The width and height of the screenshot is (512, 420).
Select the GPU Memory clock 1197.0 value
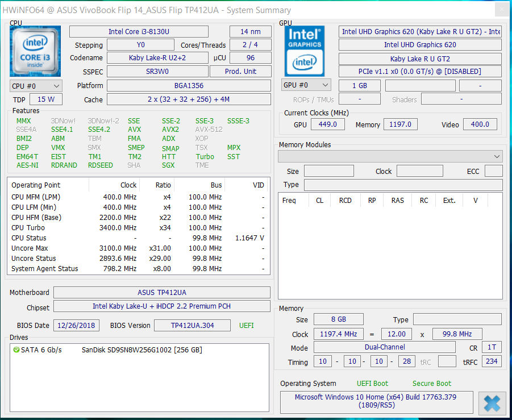(400, 124)
